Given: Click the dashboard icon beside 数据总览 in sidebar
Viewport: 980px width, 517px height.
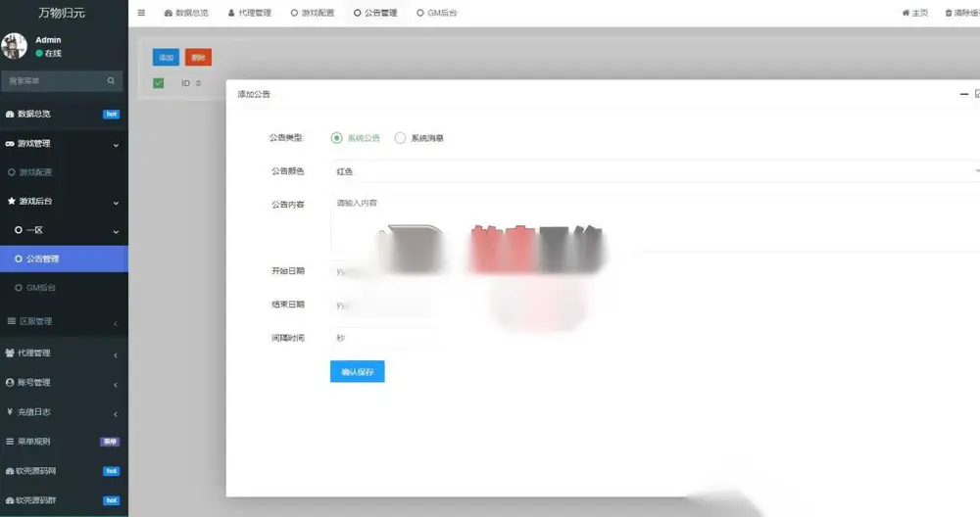Looking at the screenshot, I should point(10,114).
